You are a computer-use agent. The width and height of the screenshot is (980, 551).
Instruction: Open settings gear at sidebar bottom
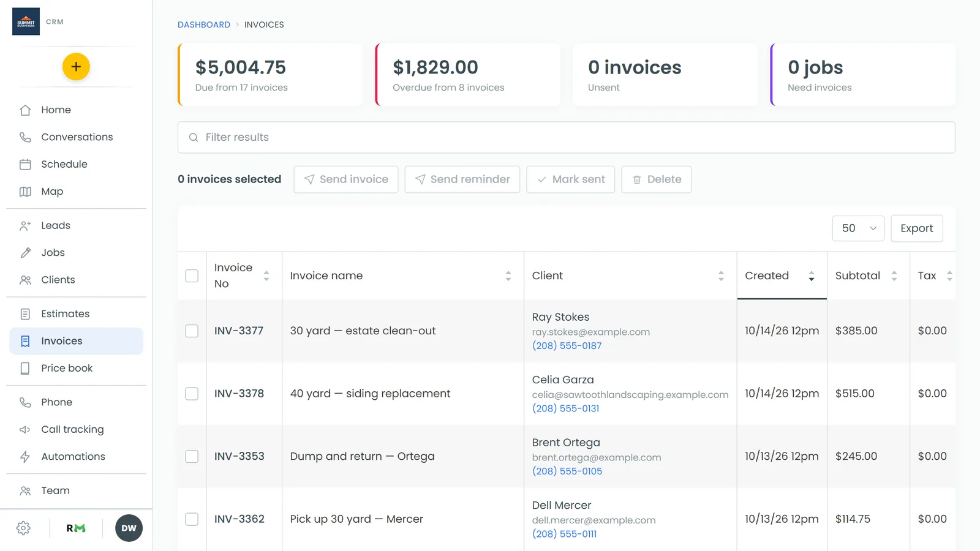(23, 528)
